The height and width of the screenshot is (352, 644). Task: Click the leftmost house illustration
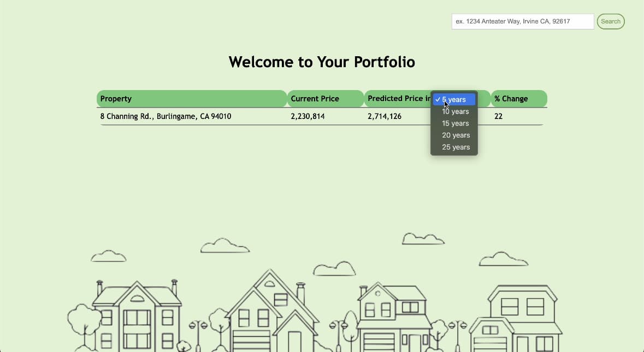(x=137, y=315)
